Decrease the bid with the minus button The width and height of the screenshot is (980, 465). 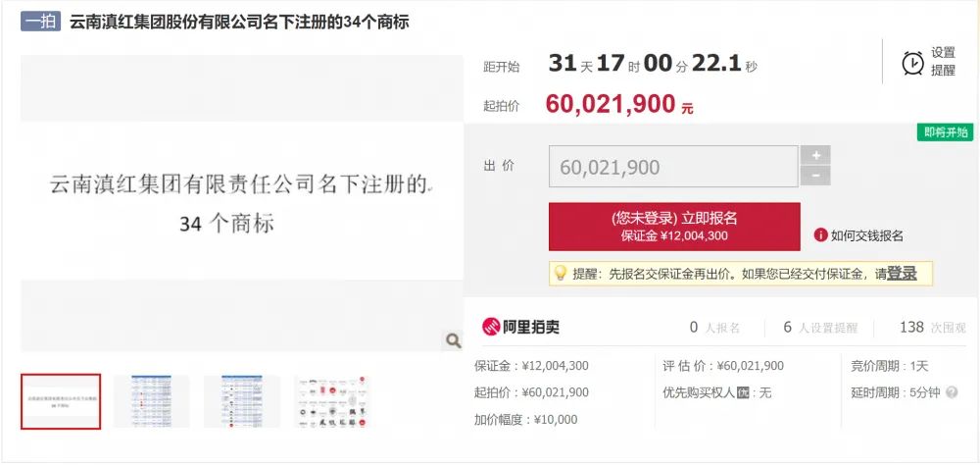pyautogui.click(x=815, y=176)
